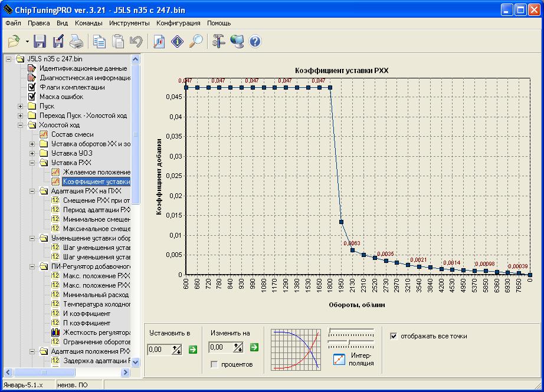
Task: Select Идентификационные данные in the tree
Action: click(83, 68)
